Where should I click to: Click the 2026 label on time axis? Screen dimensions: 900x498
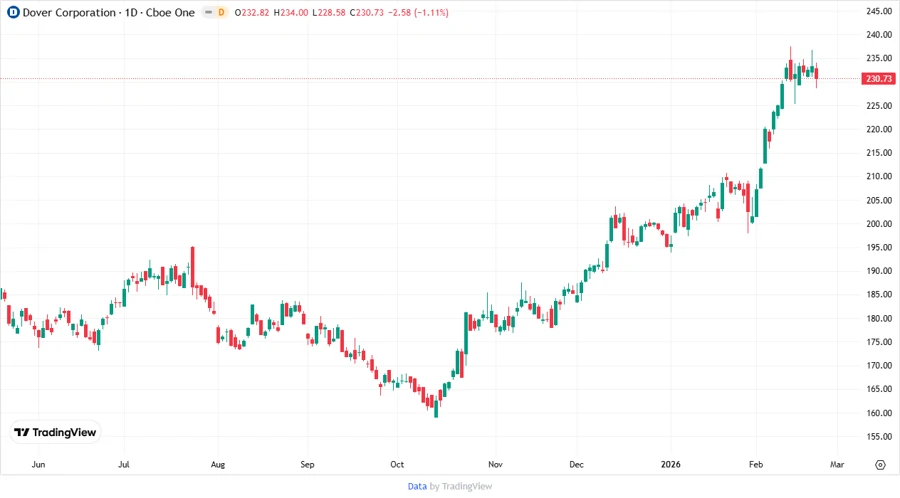coord(670,464)
